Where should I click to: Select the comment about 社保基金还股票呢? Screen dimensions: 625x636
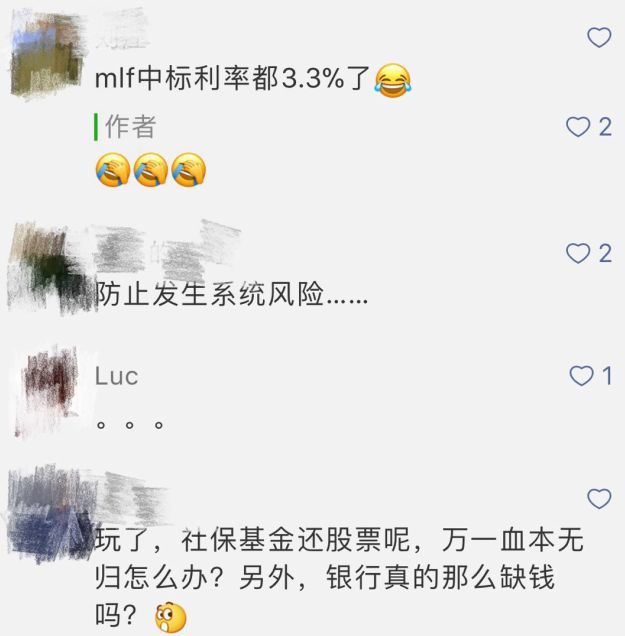tap(339, 578)
